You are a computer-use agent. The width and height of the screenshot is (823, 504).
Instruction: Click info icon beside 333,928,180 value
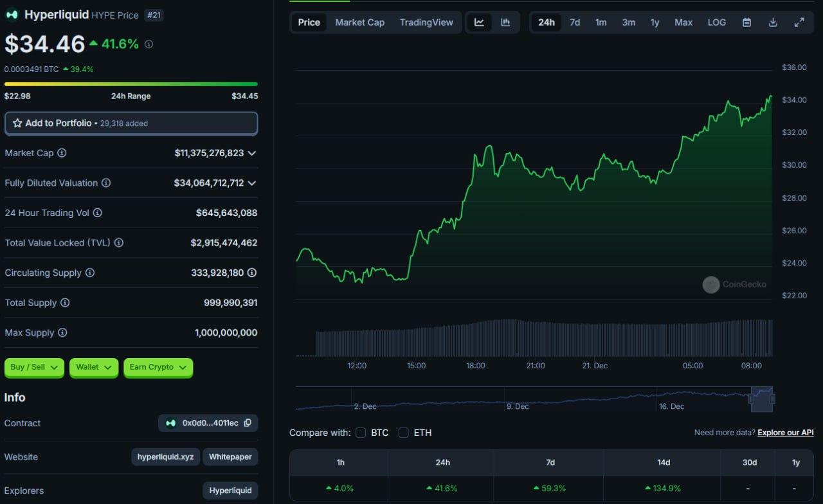coord(252,273)
